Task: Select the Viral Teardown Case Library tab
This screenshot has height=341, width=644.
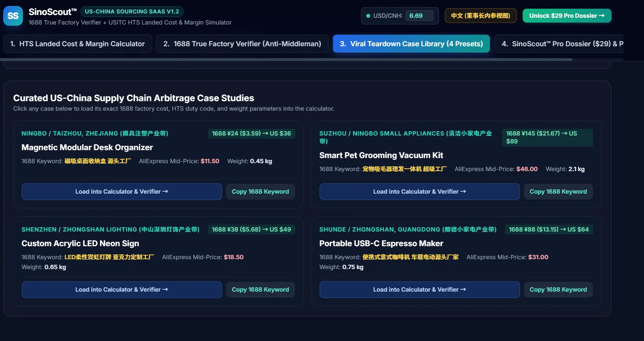Action: click(x=411, y=44)
